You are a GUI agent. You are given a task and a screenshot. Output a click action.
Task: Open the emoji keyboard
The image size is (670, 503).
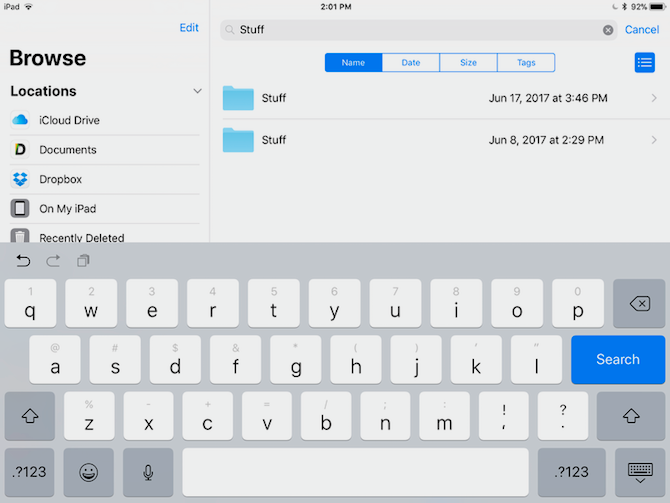click(91, 472)
